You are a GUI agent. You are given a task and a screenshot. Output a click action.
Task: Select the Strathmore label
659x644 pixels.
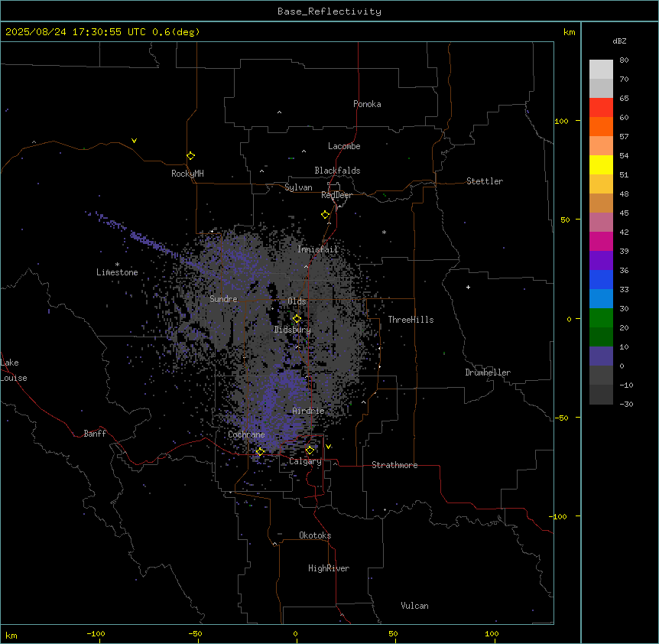(394, 465)
